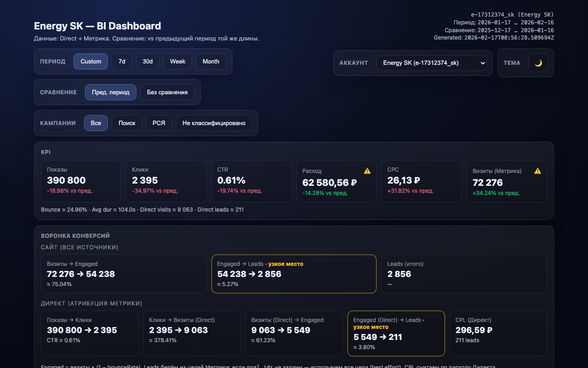Filter campaigns by Поиск

(x=127, y=123)
